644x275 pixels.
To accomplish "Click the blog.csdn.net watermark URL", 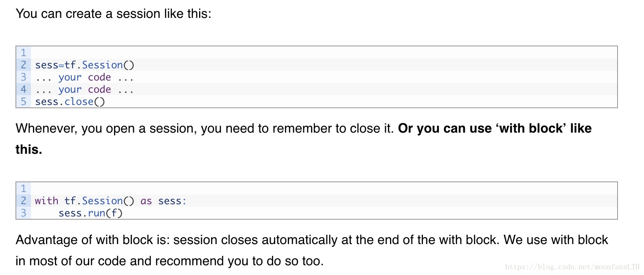I will tap(572, 267).
